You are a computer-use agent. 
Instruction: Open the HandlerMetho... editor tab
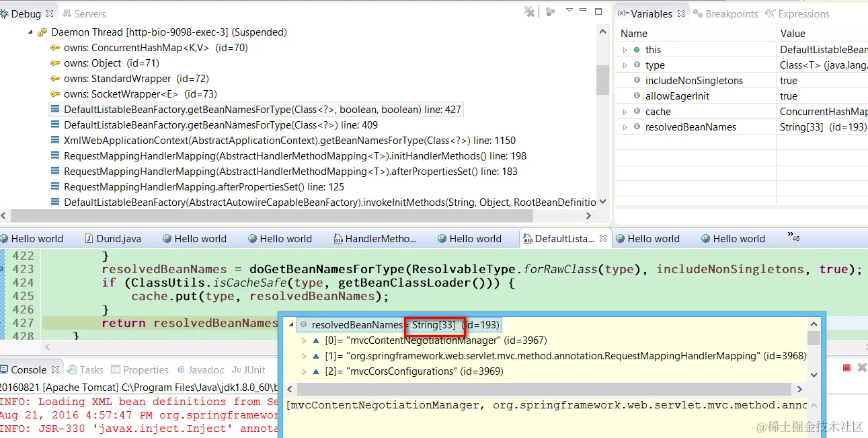[x=375, y=238]
